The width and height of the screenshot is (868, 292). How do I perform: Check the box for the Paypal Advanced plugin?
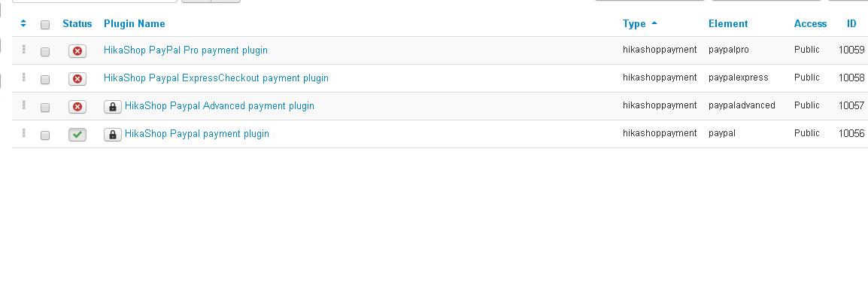45,107
